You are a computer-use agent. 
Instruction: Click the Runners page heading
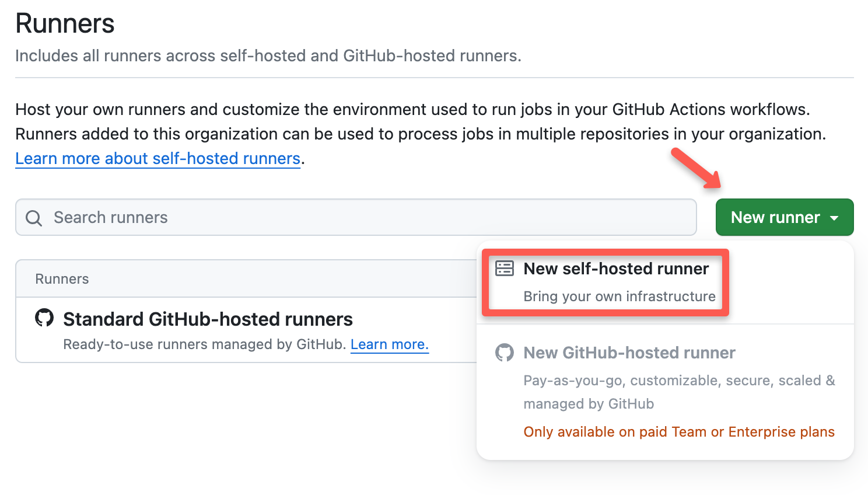(64, 23)
